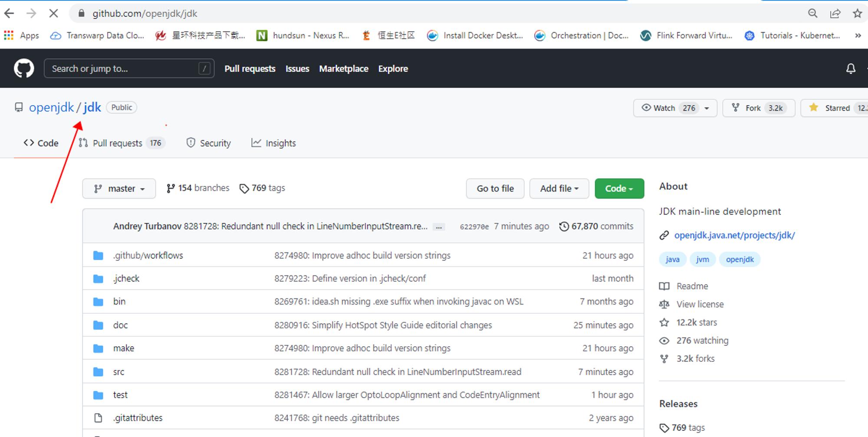Image resolution: width=868 pixels, height=437 pixels.
Task: Click the Search or jump to field
Action: (124, 69)
